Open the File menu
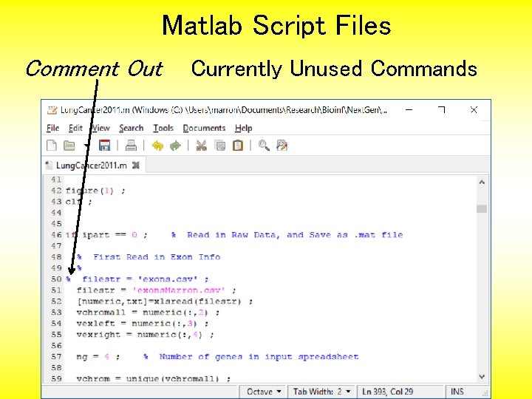This screenshot has width=532, height=399. point(52,128)
